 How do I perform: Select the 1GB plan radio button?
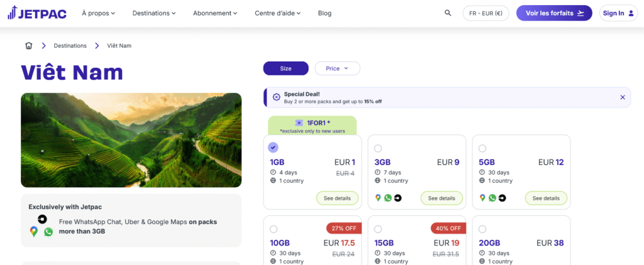pyautogui.click(x=273, y=148)
